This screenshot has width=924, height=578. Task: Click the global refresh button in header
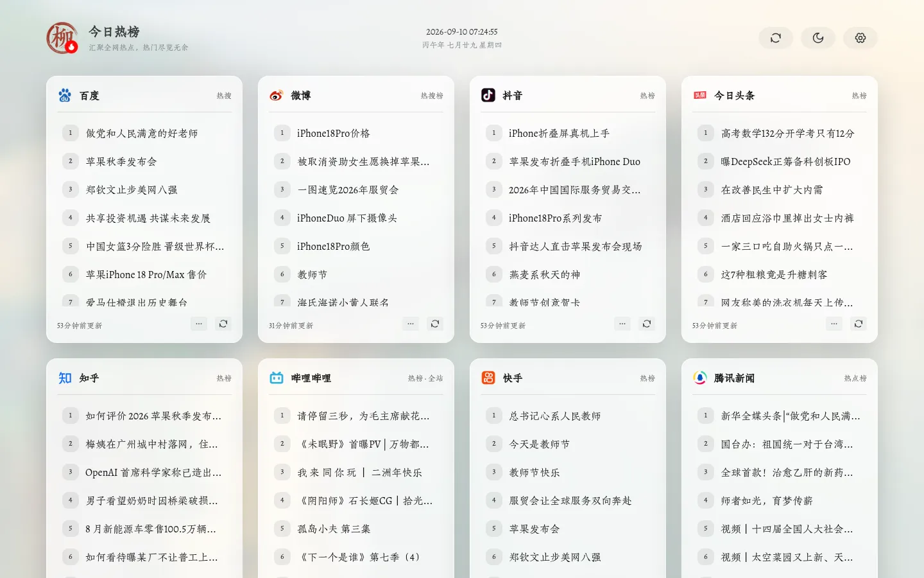[x=776, y=38]
